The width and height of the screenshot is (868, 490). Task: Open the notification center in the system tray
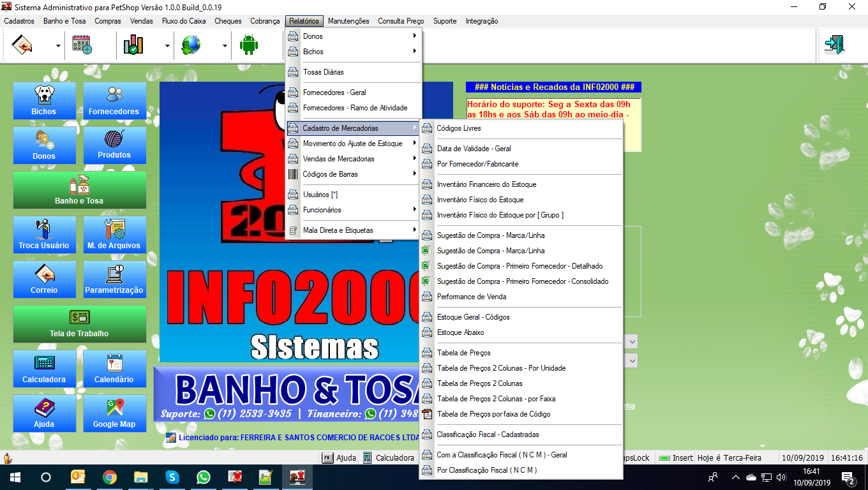point(849,478)
